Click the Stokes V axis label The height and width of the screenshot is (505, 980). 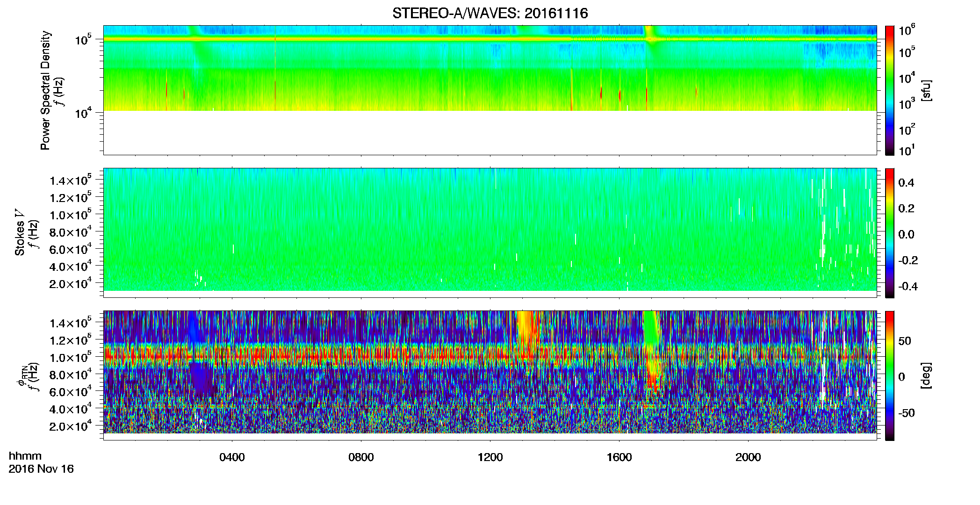20,238
